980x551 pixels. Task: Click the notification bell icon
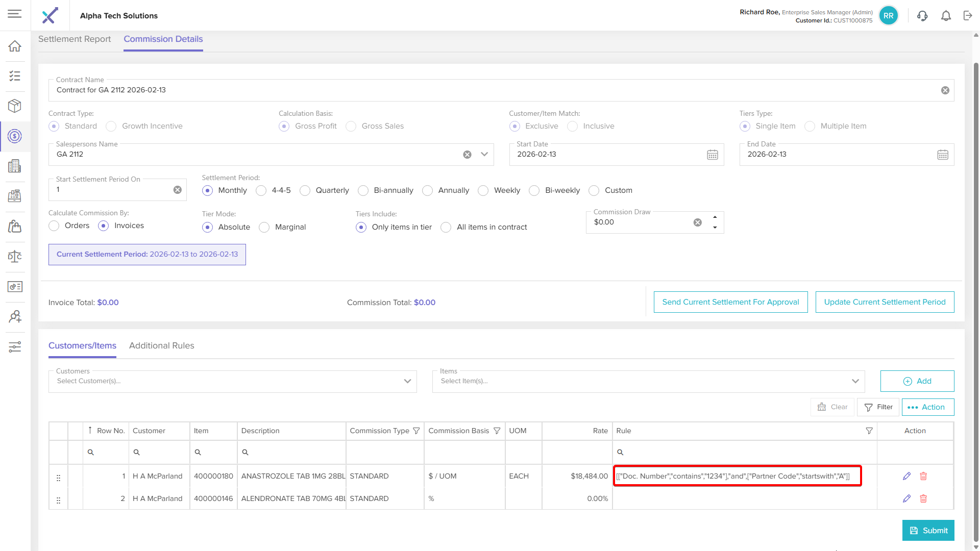[x=946, y=16]
